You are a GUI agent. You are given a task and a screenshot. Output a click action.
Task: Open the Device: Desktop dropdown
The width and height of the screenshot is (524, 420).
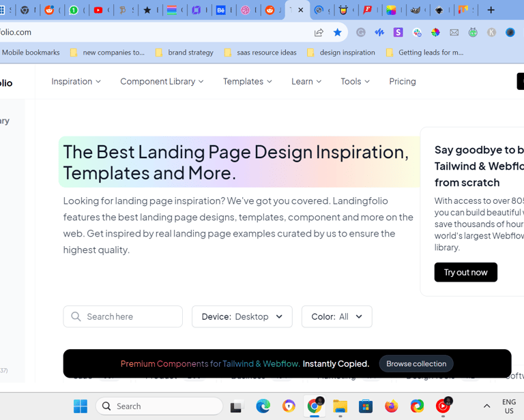(x=242, y=316)
